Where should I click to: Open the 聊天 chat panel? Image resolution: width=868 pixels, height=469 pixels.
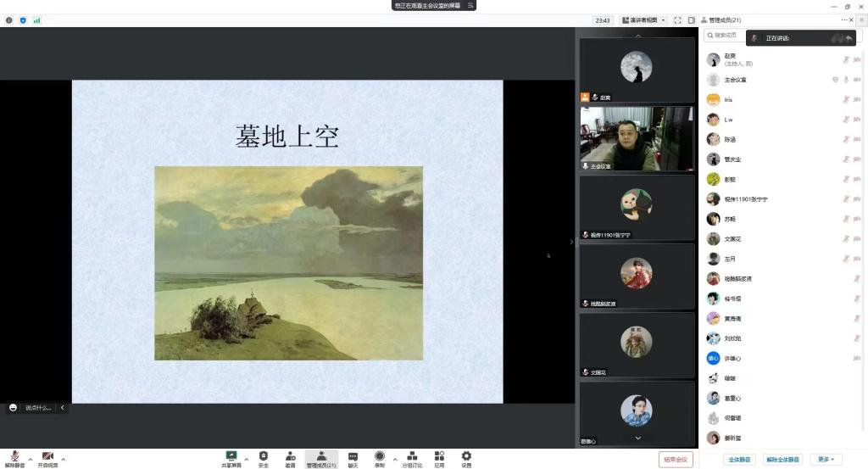pyautogui.click(x=353, y=458)
